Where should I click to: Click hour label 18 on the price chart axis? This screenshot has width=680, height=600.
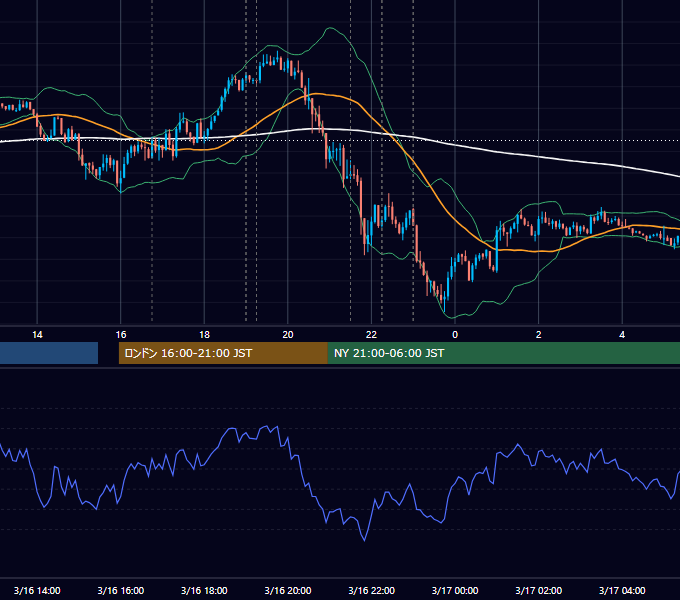[x=204, y=335]
